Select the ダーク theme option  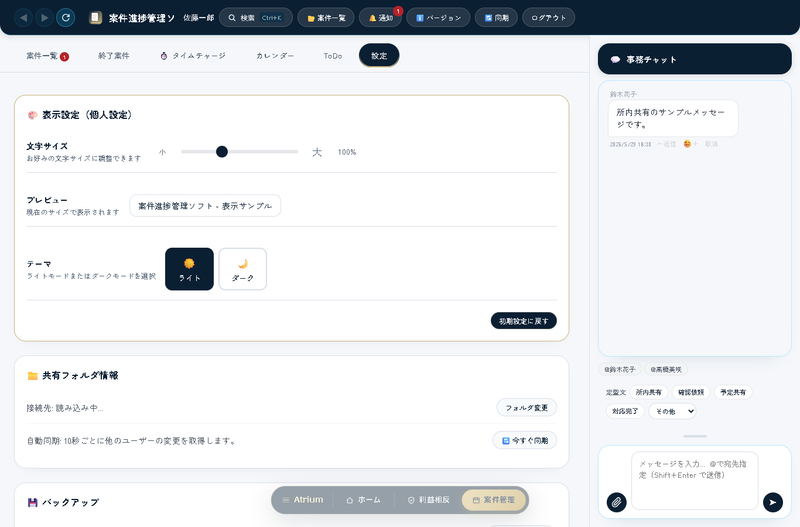click(x=243, y=269)
